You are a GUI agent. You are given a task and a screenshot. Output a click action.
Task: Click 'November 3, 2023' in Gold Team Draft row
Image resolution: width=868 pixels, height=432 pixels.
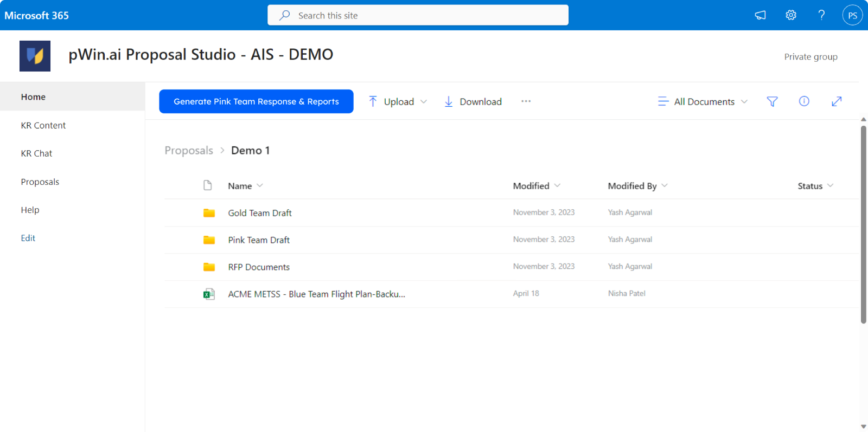coord(544,212)
